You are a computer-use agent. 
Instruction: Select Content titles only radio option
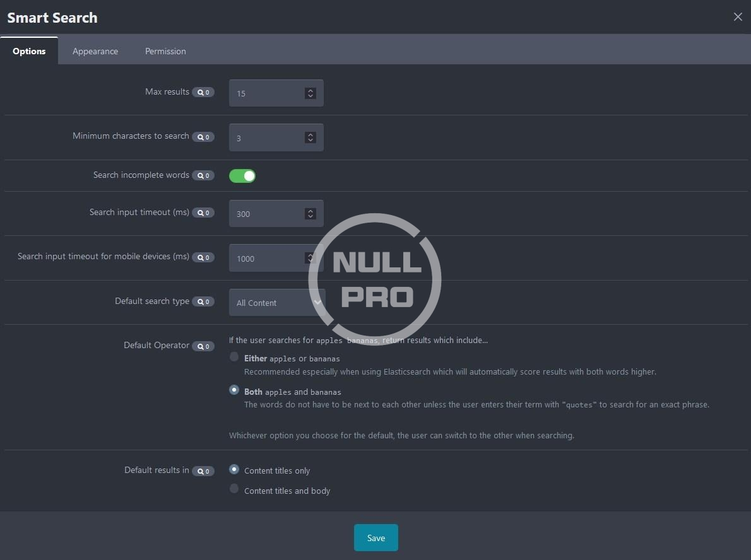pyautogui.click(x=234, y=469)
